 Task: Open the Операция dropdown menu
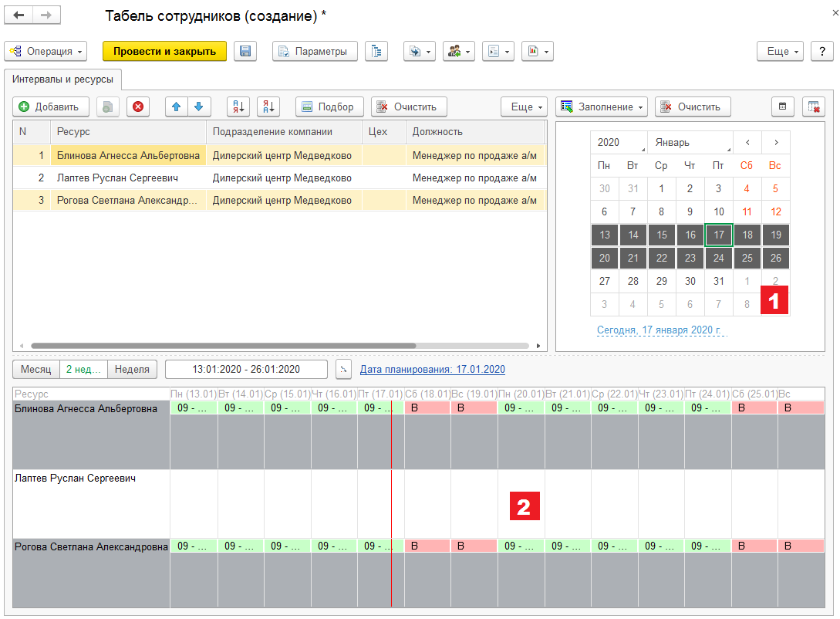pos(46,52)
